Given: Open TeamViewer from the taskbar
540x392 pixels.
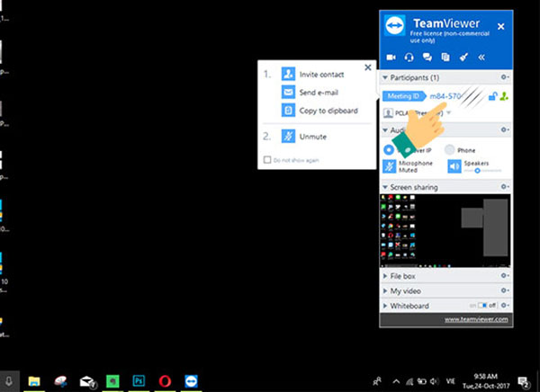Looking at the screenshot, I should click(191, 381).
